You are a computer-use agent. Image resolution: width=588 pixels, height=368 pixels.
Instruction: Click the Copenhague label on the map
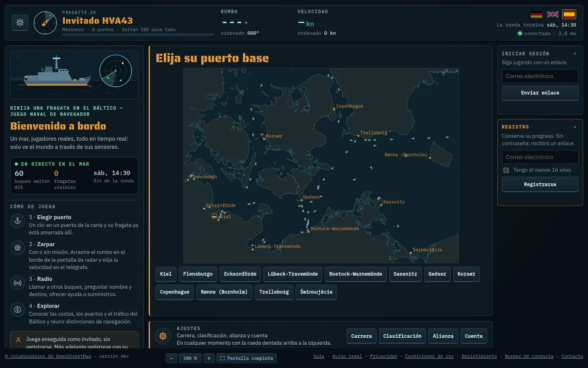(350, 106)
